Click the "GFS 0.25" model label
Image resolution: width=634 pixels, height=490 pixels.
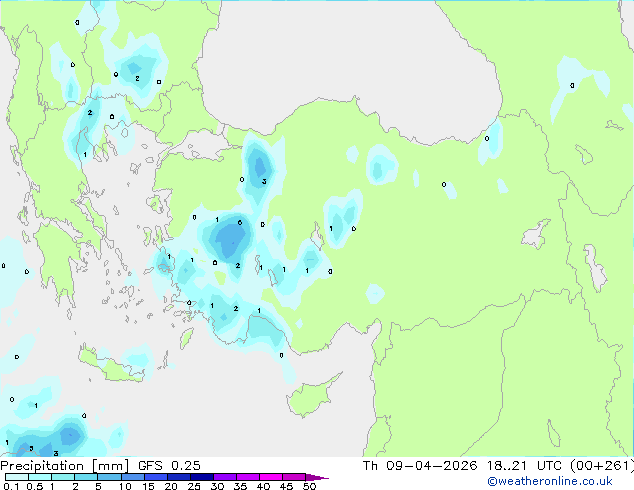169,466
